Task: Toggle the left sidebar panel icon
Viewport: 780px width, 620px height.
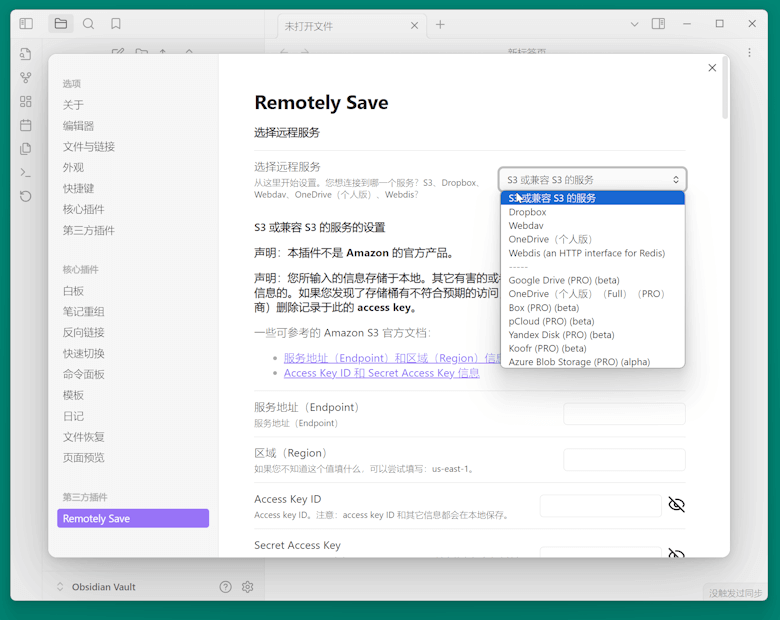Action: pos(26,24)
